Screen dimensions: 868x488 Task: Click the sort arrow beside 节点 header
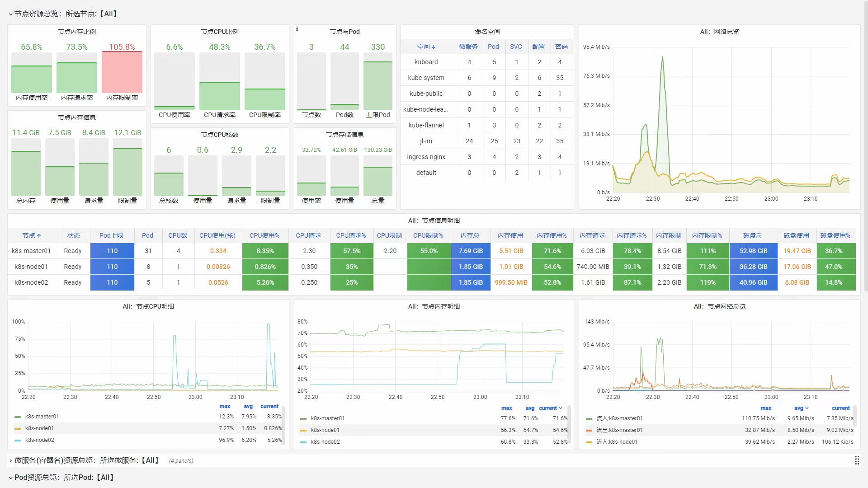[x=39, y=236]
